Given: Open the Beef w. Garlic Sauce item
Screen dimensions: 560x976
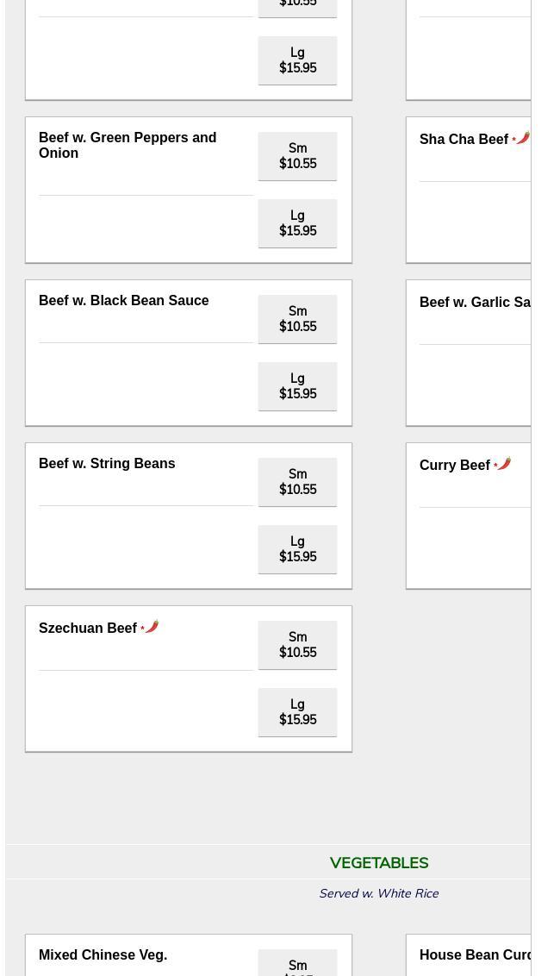Looking at the screenshot, I should pyautogui.click(x=475, y=303).
